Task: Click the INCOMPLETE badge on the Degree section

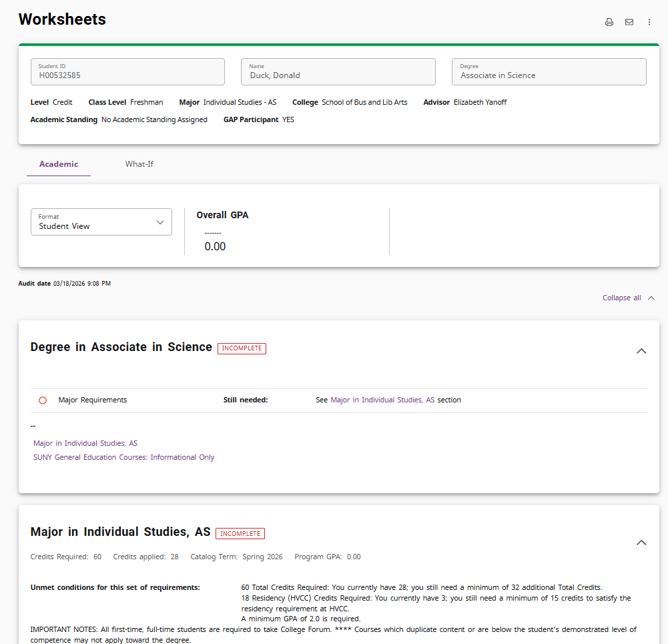Action: pyautogui.click(x=242, y=348)
